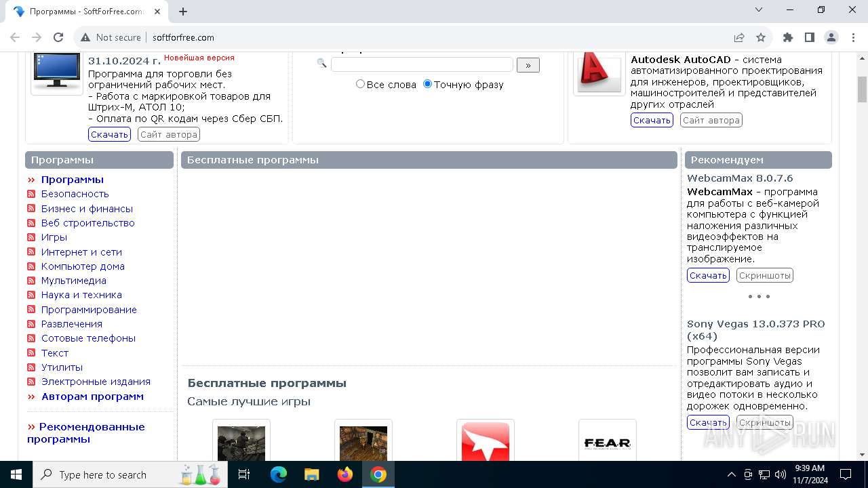Open WebcamMax 8.0.7.6 title link
The image size is (868, 488).
click(x=740, y=178)
